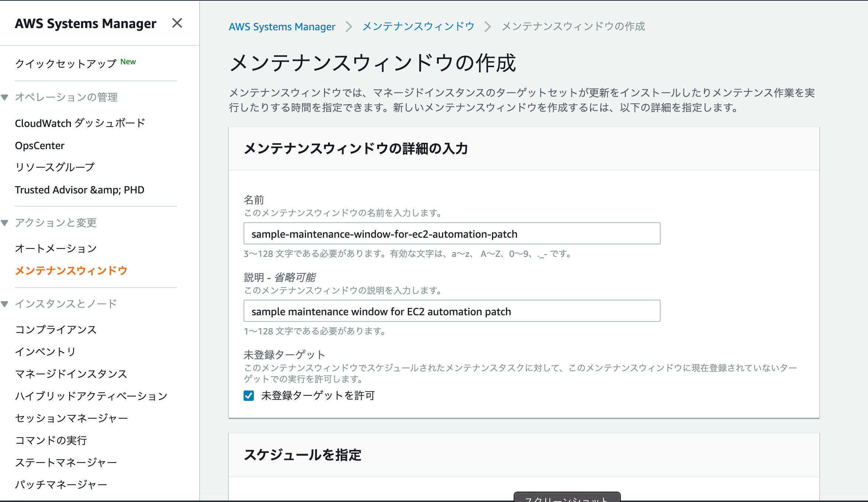Open OpsCenter in the sidebar
Viewport: 868px width, 502px height.
click(39, 145)
